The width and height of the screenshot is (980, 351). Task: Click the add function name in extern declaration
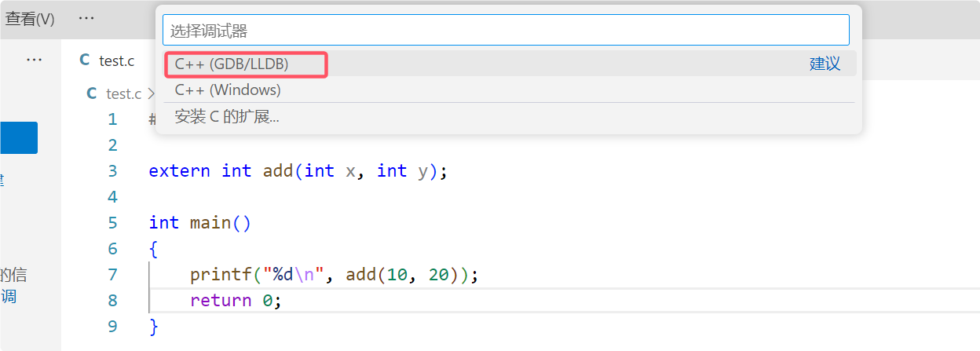[x=278, y=170]
